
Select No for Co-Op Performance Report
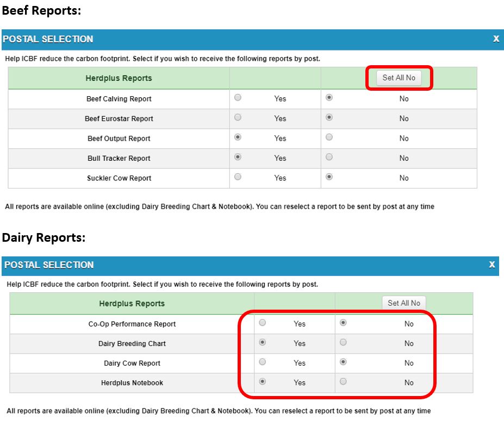343,323
